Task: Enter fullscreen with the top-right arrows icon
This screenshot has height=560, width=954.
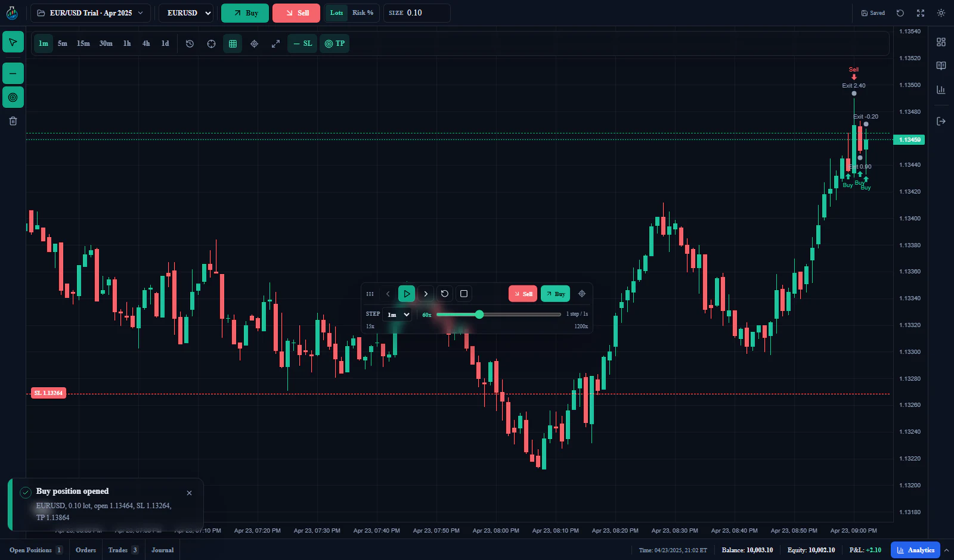Action: point(921,13)
